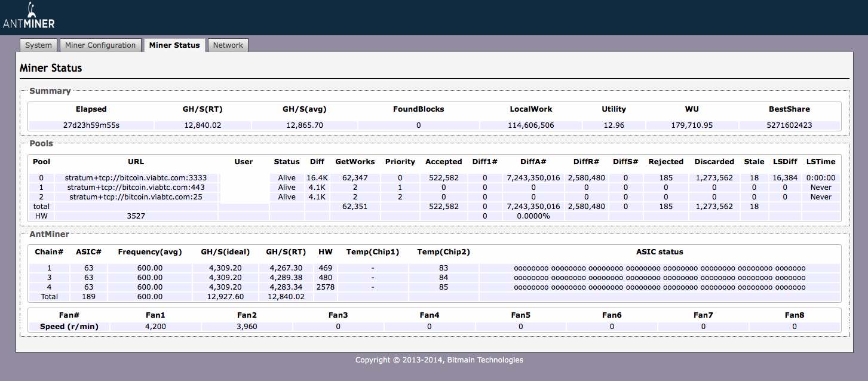Click chain 4 HW error count 2578
Viewport: 868px width, 381px height.
(x=325, y=287)
